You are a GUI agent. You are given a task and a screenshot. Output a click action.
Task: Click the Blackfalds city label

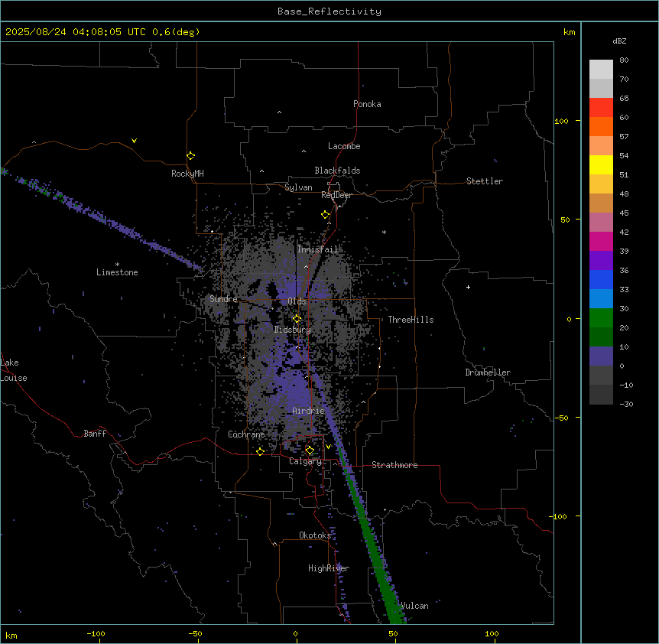(337, 171)
